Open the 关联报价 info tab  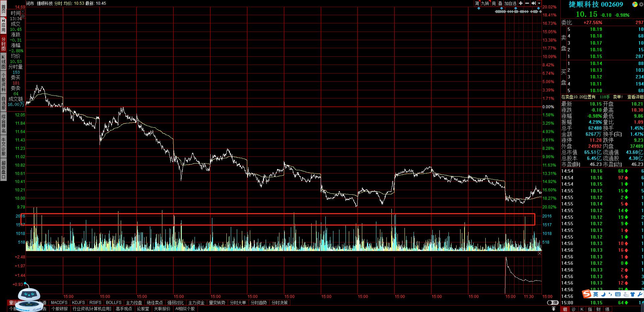162,309
